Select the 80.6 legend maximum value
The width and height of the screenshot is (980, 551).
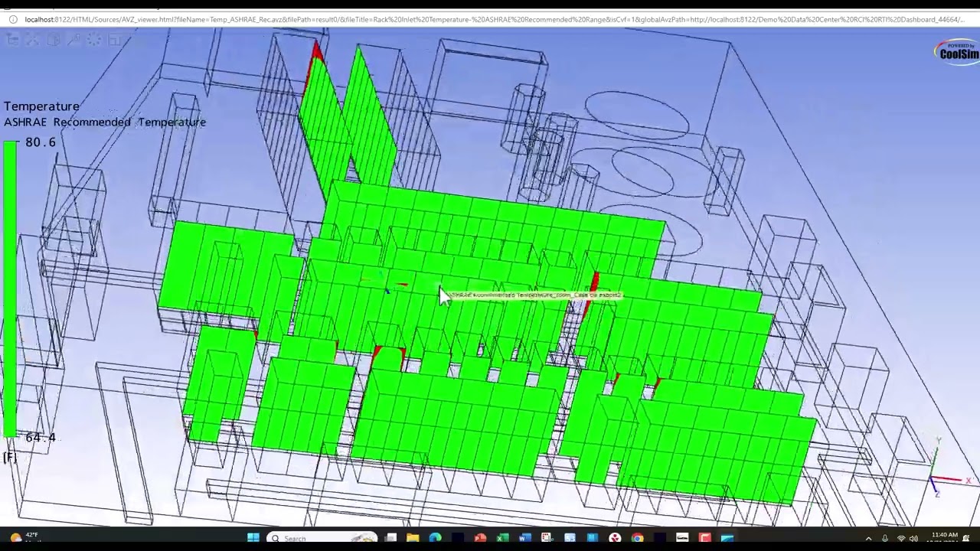click(x=41, y=142)
